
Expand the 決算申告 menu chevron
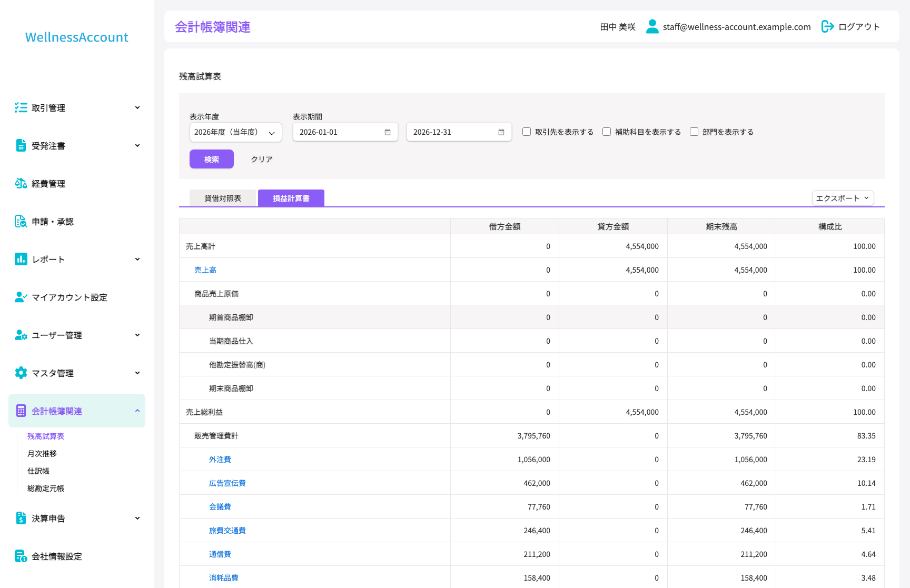coord(137,519)
